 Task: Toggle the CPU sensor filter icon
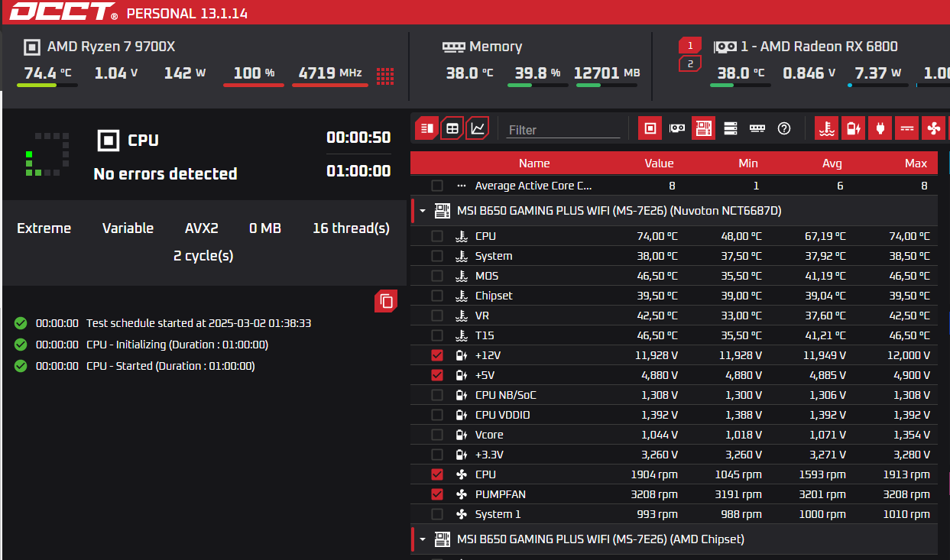(650, 128)
